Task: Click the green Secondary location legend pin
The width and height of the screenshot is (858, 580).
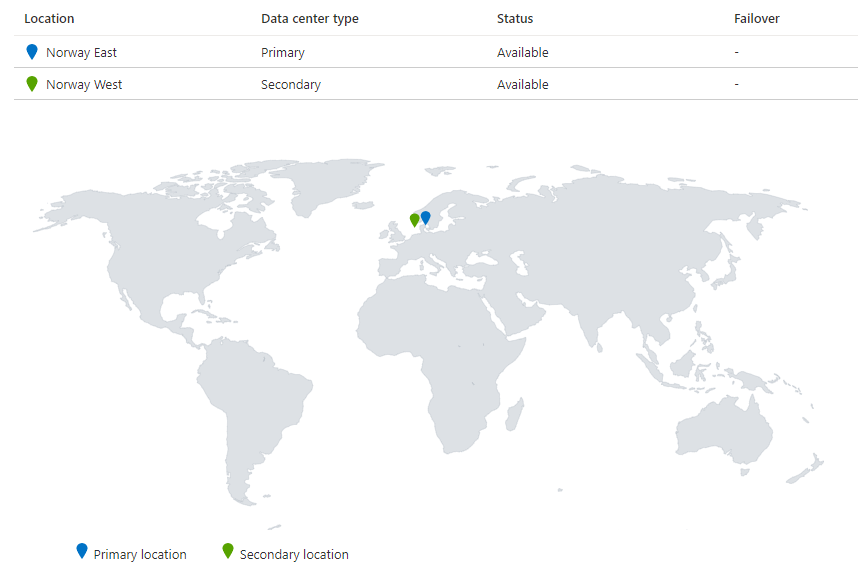Action: [228, 551]
